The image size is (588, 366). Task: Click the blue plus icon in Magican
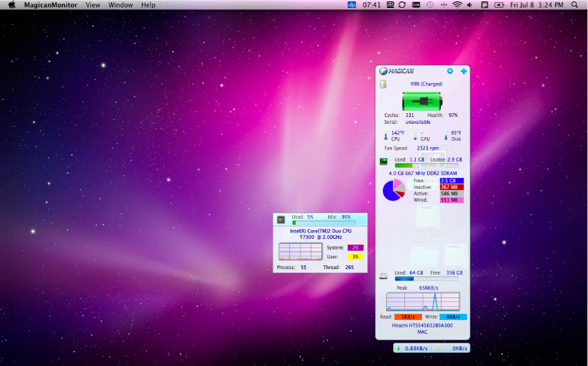tap(463, 71)
